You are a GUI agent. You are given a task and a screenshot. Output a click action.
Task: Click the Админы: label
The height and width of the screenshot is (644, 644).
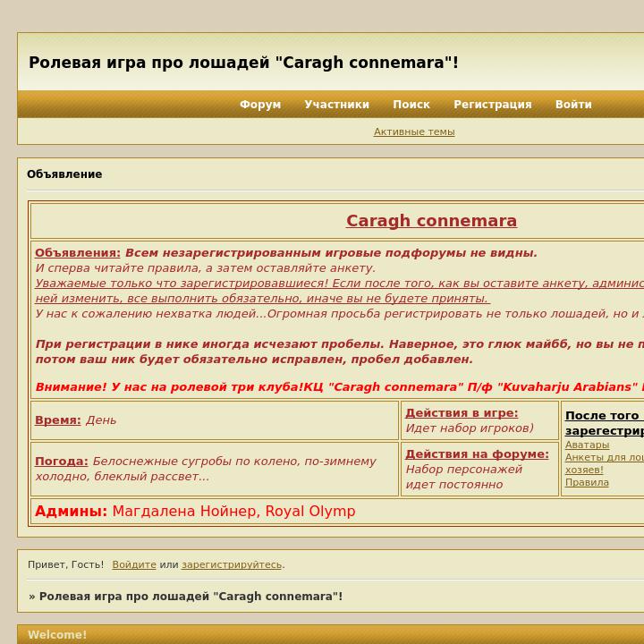(71, 512)
